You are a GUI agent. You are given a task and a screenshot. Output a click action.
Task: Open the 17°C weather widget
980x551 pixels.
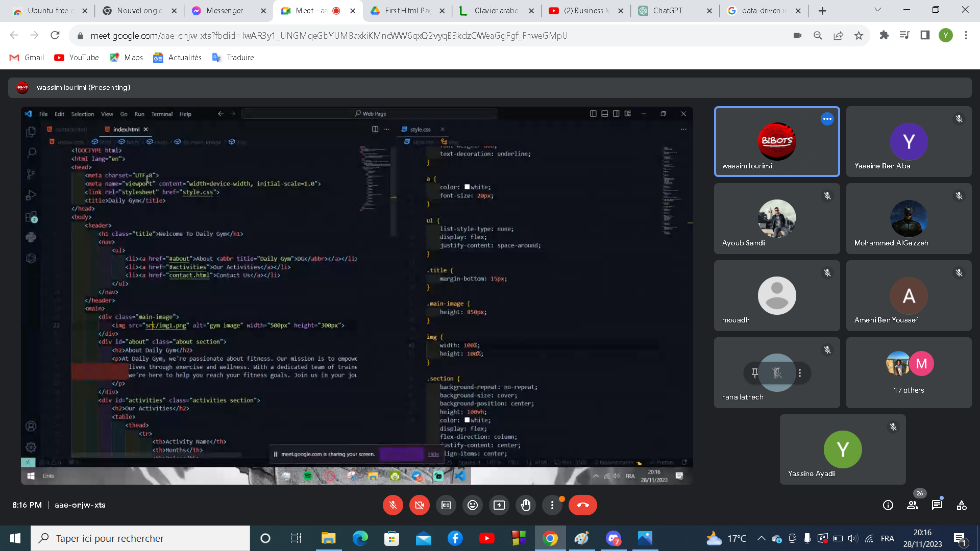[x=726, y=538]
